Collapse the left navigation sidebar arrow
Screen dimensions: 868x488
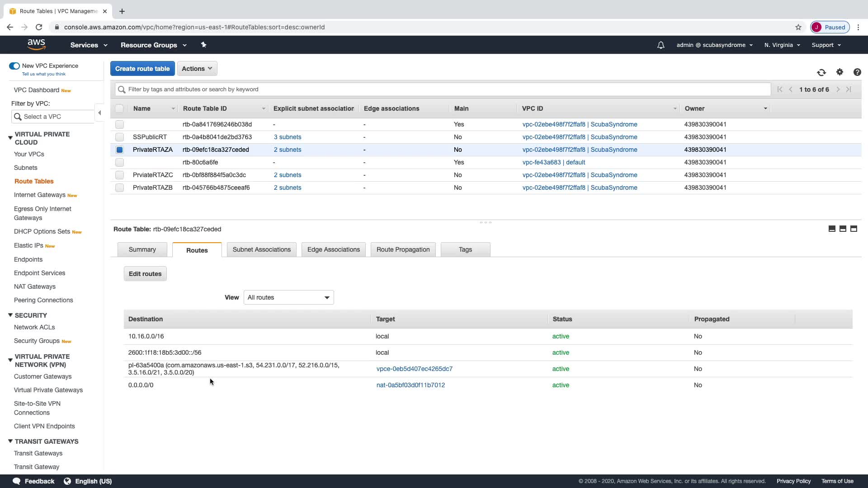pyautogui.click(x=99, y=113)
